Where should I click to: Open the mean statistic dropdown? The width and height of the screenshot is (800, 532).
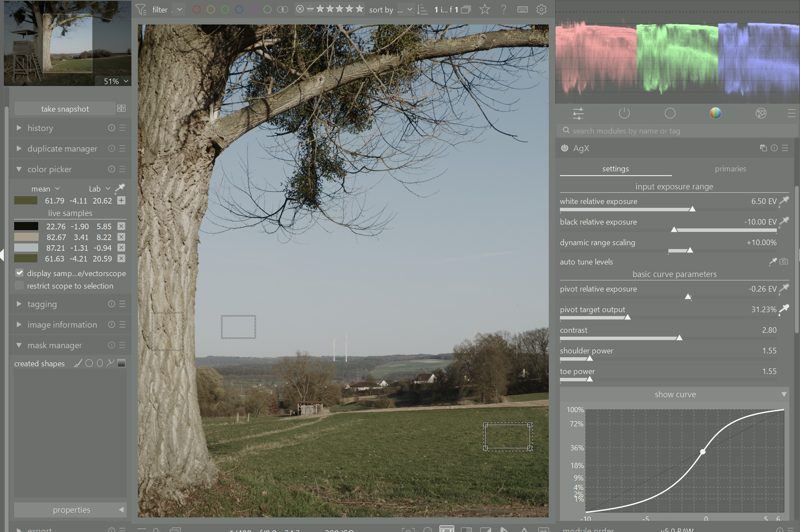tap(46, 189)
